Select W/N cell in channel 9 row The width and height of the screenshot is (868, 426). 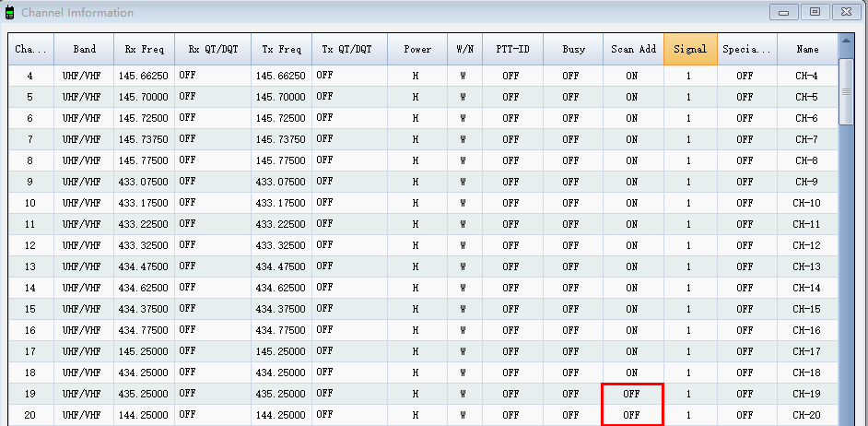click(x=465, y=182)
